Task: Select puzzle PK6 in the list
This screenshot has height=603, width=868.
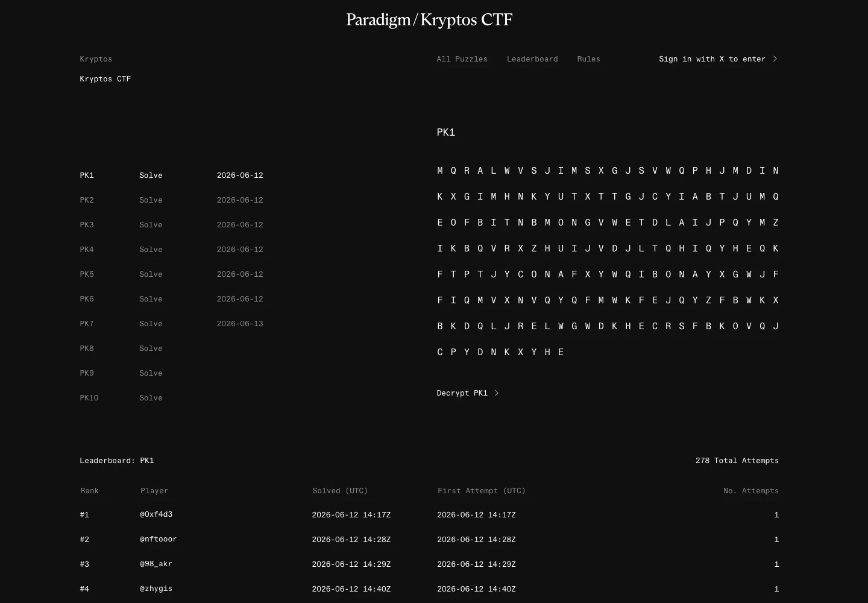Action: [87, 299]
